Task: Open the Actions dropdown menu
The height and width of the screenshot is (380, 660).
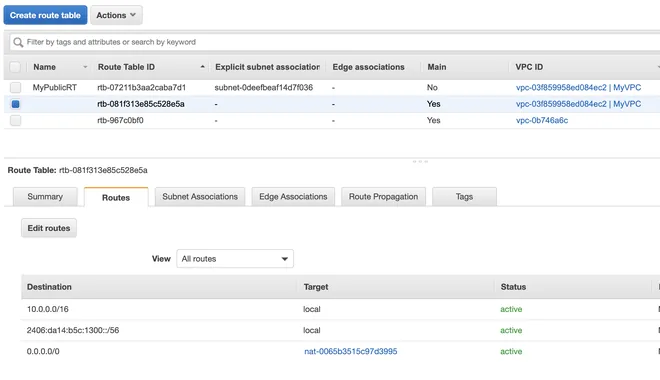Action: pos(116,15)
